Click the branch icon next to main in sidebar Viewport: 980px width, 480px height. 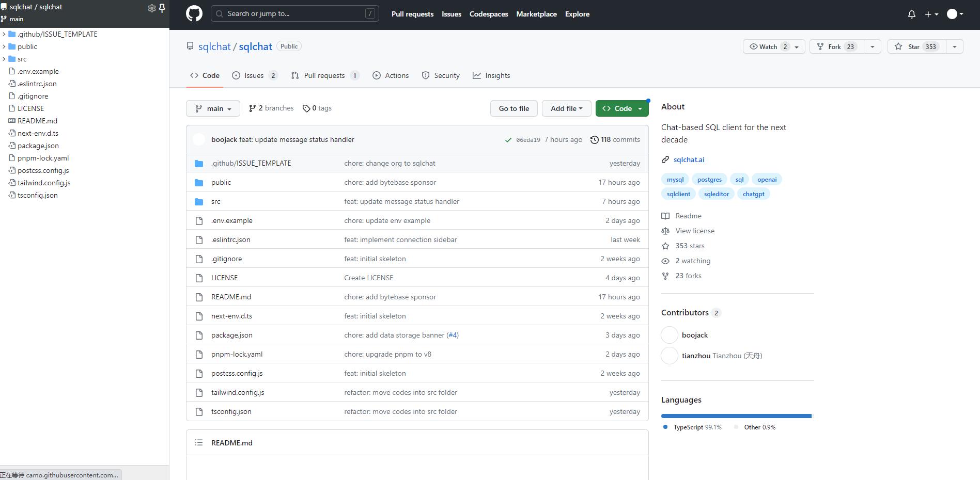coord(4,19)
